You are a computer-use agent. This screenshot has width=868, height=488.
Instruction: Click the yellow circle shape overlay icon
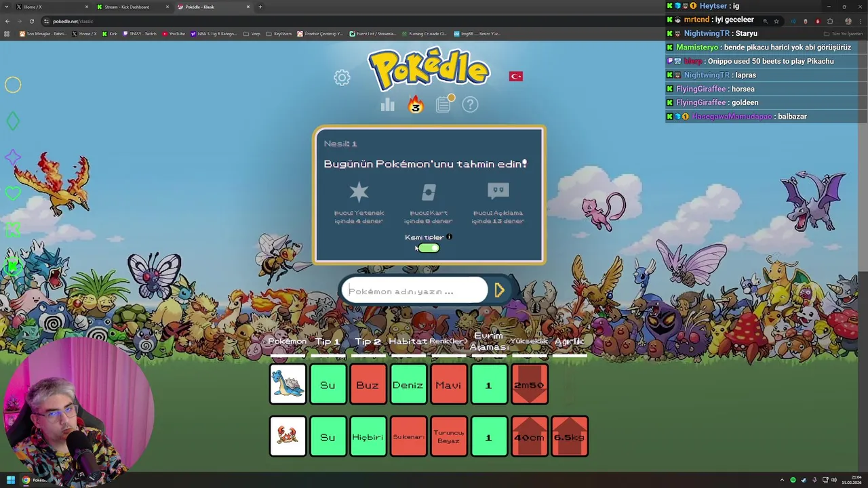(x=13, y=85)
